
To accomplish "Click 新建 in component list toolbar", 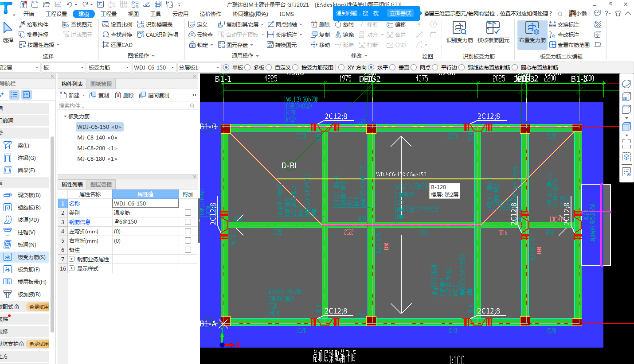I will (70, 95).
